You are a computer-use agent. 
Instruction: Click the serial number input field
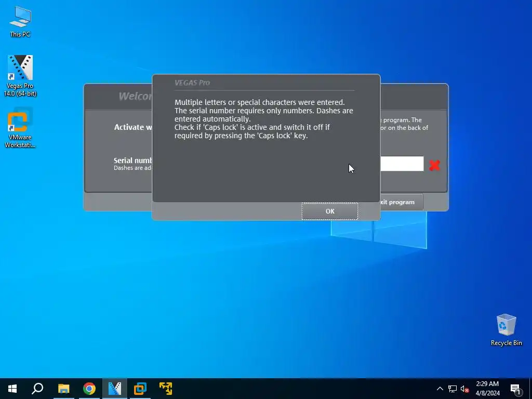click(402, 164)
